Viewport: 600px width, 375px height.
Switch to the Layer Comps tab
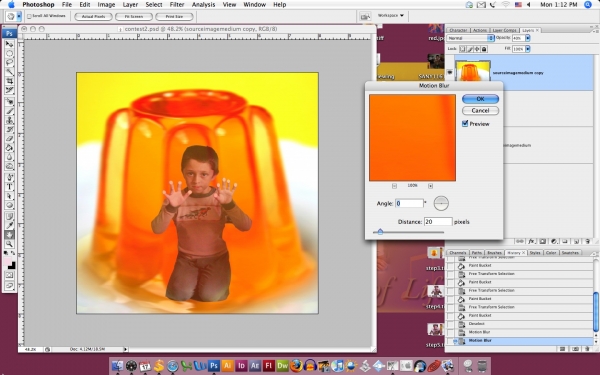[x=504, y=30]
